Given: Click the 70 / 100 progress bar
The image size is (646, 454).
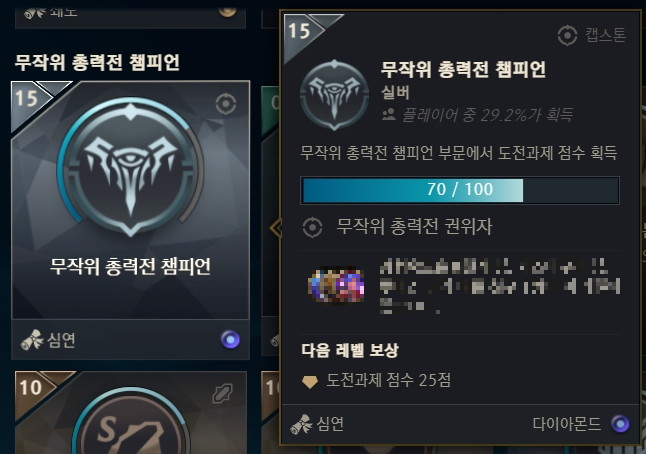Looking at the screenshot, I should click(460, 190).
